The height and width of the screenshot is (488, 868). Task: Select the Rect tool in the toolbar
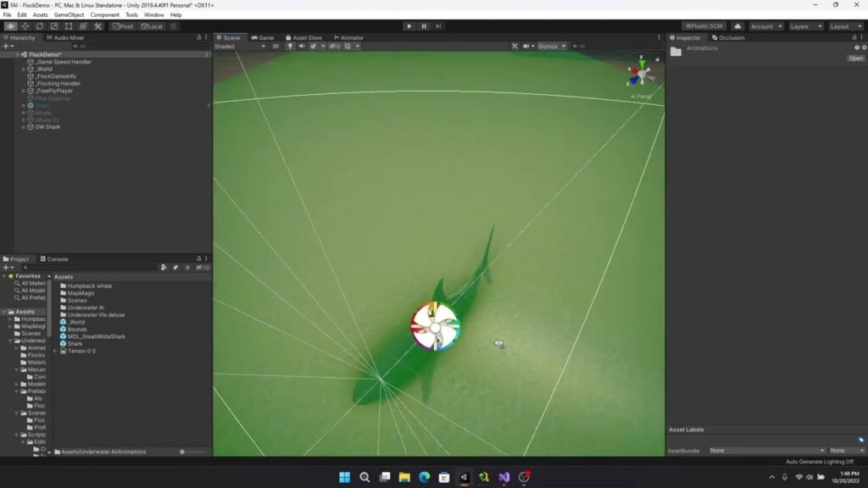tap(68, 25)
